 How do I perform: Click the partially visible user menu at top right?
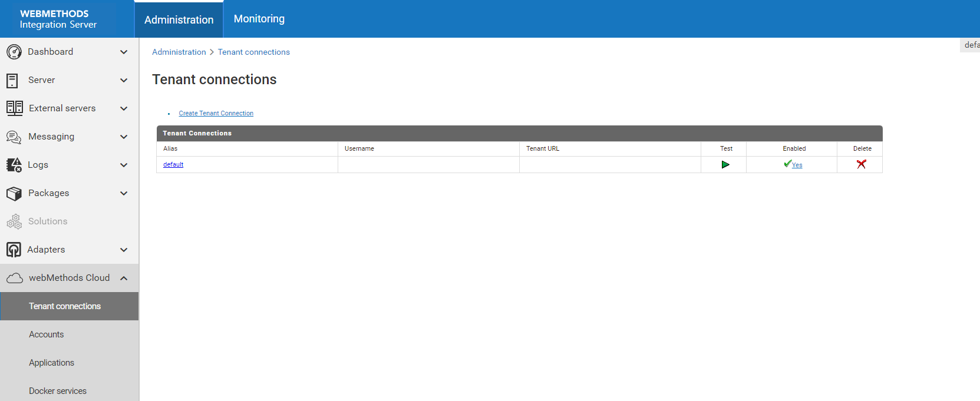(x=971, y=45)
